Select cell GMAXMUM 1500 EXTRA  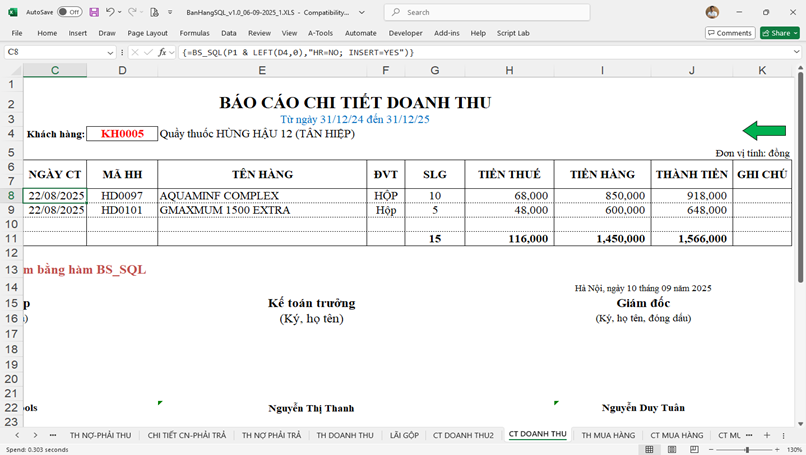click(x=262, y=210)
